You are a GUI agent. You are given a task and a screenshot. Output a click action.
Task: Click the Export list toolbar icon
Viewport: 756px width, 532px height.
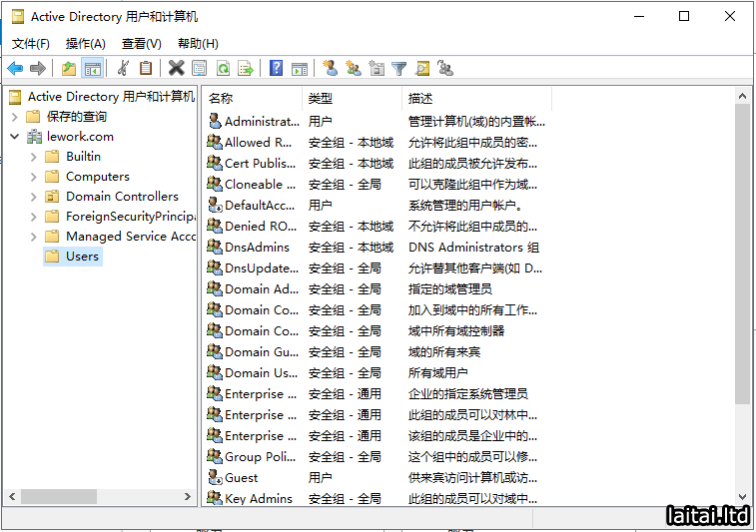(x=246, y=68)
